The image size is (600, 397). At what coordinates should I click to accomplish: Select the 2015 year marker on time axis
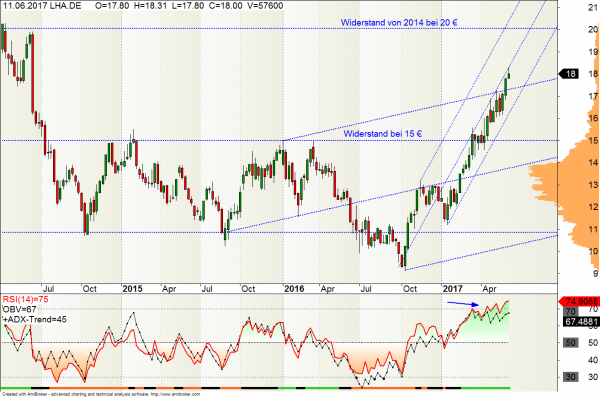[x=132, y=289]
